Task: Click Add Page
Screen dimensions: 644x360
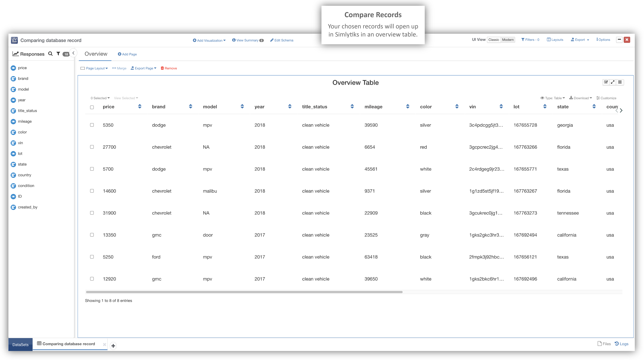Action: coord(127,54)
